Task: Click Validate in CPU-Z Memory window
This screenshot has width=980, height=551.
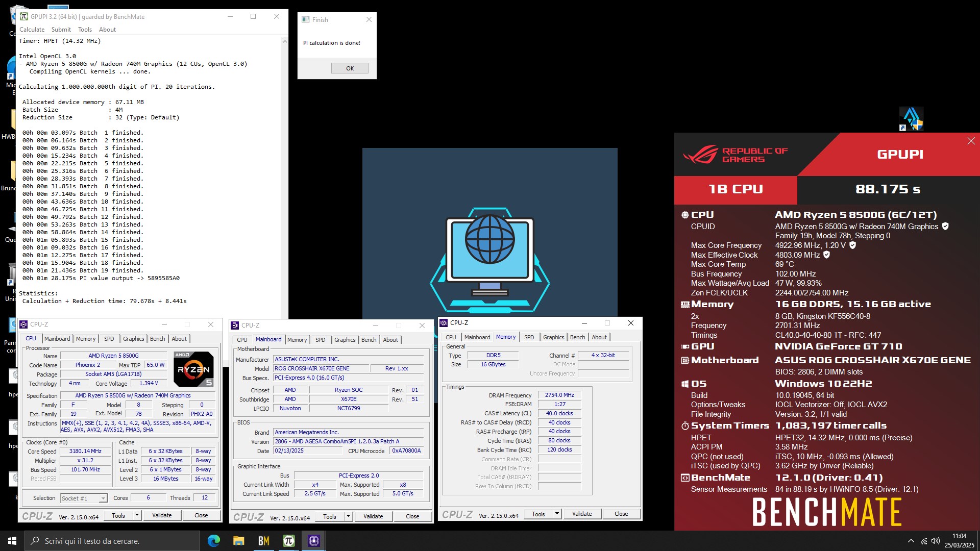Action: [x=582, y=514]
